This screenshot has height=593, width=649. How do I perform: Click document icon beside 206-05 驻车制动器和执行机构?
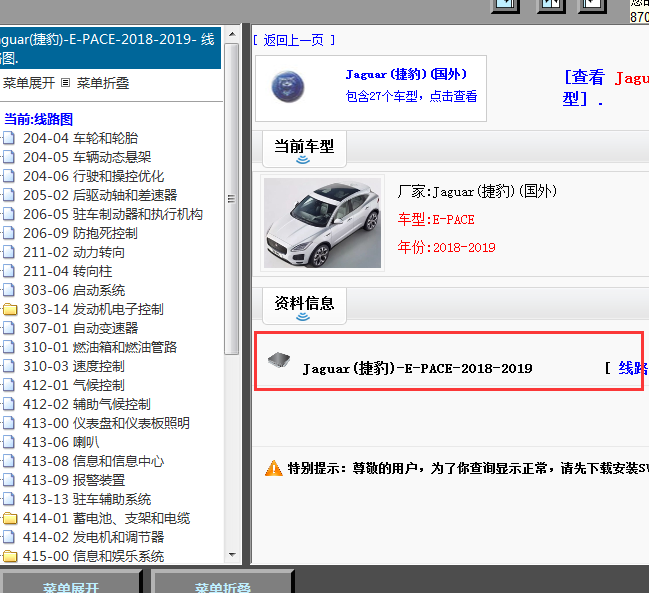pos(9,214)
